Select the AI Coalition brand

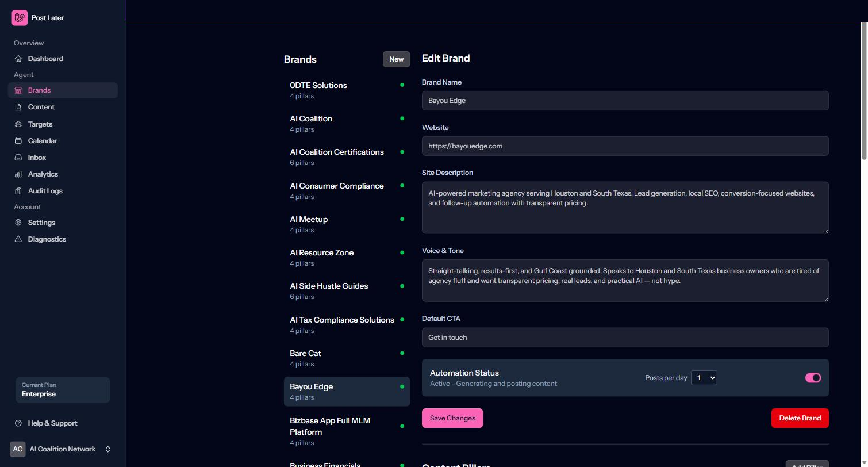[347, 124]
